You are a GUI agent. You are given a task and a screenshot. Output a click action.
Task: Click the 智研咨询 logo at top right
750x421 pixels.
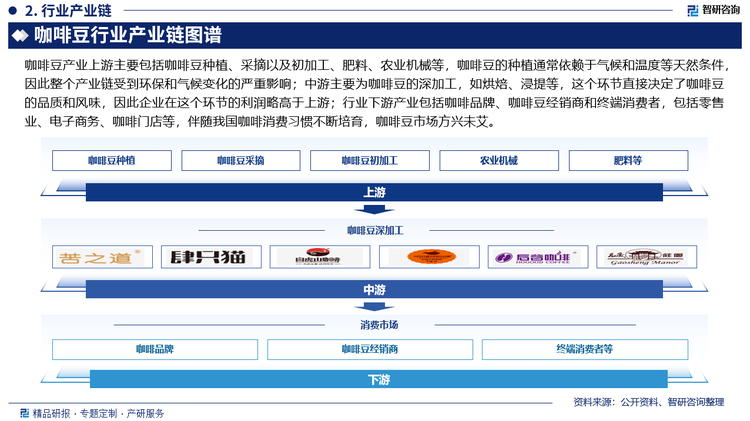coord(713,10)
